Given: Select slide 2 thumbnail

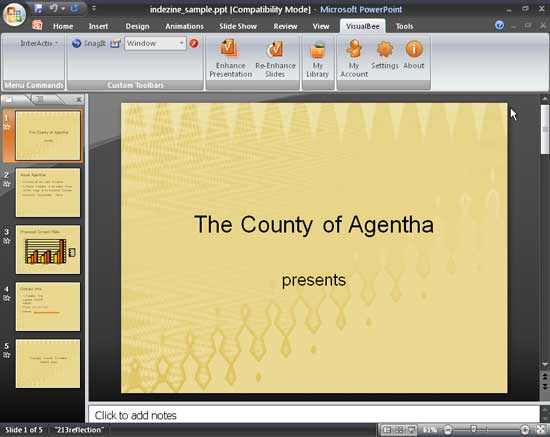Looking at the screenshot, I should point(48,192).
